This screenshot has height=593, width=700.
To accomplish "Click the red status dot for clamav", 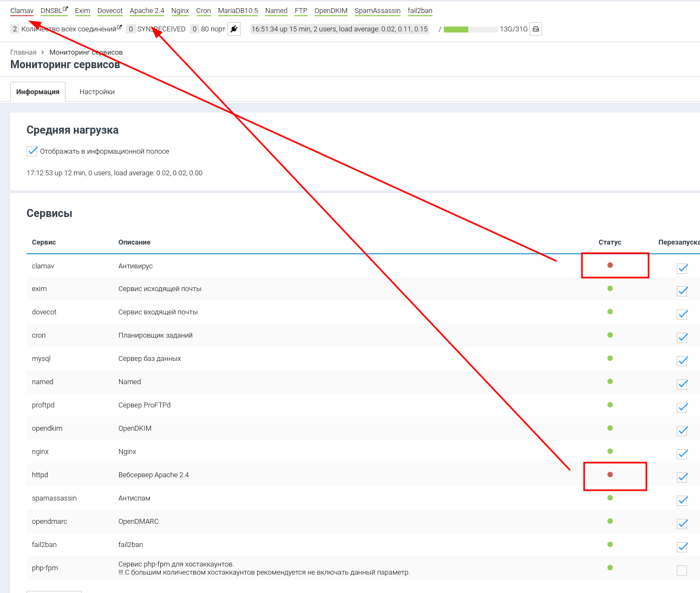I will click(x=610, y=265).
